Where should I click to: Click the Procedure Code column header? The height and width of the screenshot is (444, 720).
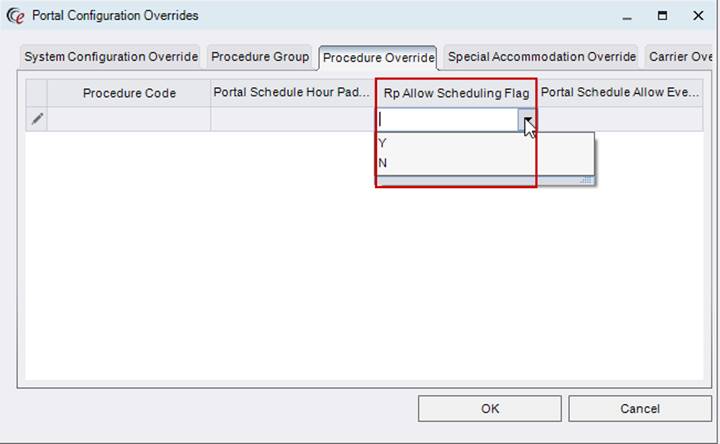point(129,93)
